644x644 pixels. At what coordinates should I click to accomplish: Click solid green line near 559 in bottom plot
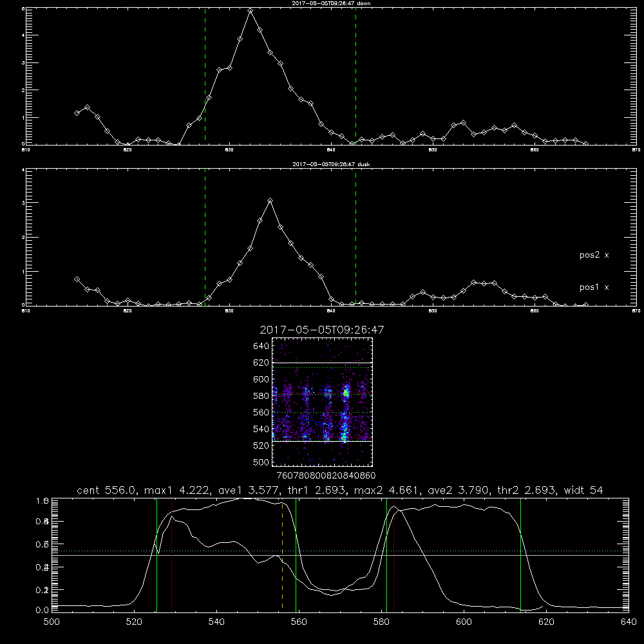[x=296, y=554]
